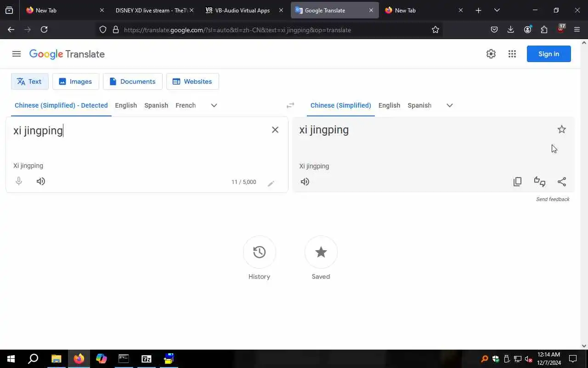Choose Spanish as target language

419,105
